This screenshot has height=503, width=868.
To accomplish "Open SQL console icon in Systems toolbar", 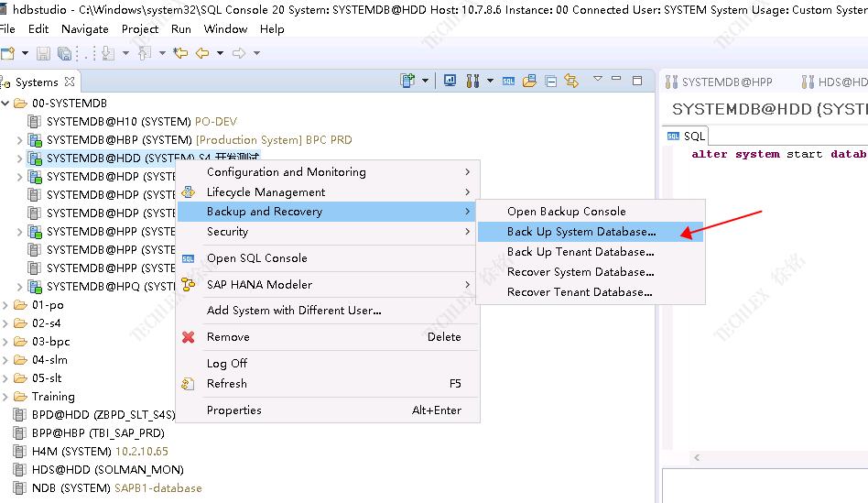I will click(x=510, y=81).
